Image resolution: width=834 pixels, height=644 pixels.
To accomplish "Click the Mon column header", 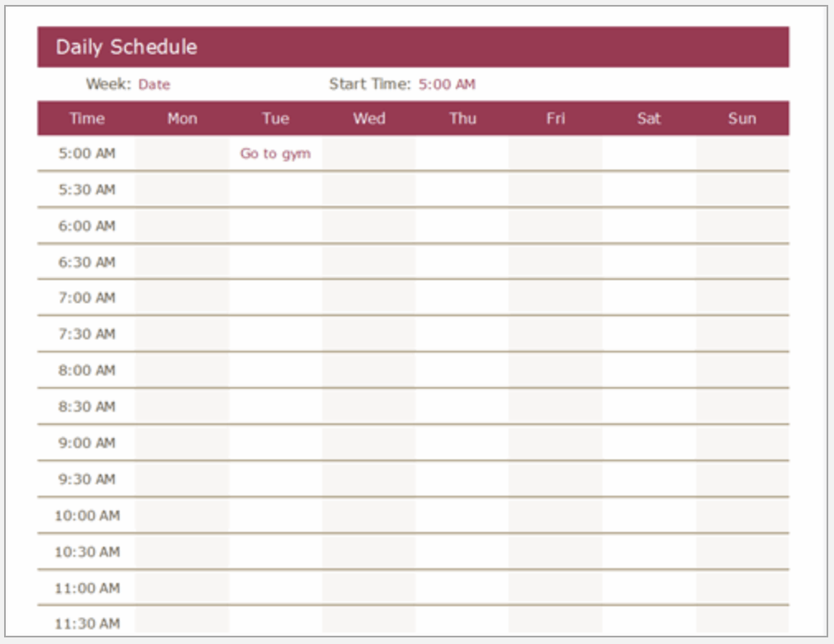I will [x=182, y=119].
